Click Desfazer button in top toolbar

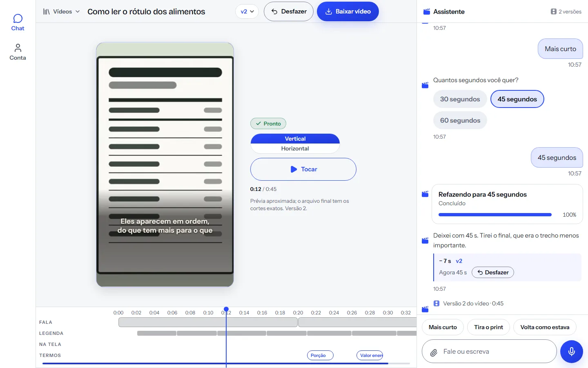click(289, 11)
